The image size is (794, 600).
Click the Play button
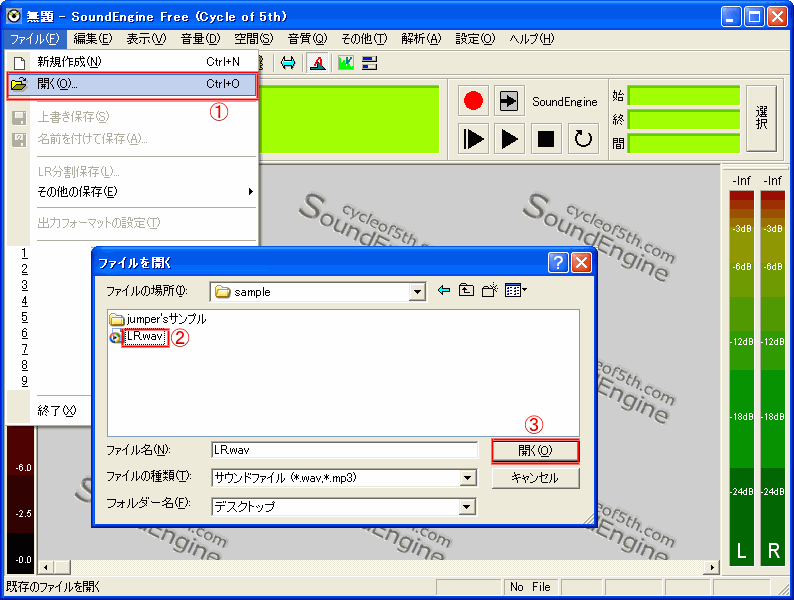coord(510,138)
